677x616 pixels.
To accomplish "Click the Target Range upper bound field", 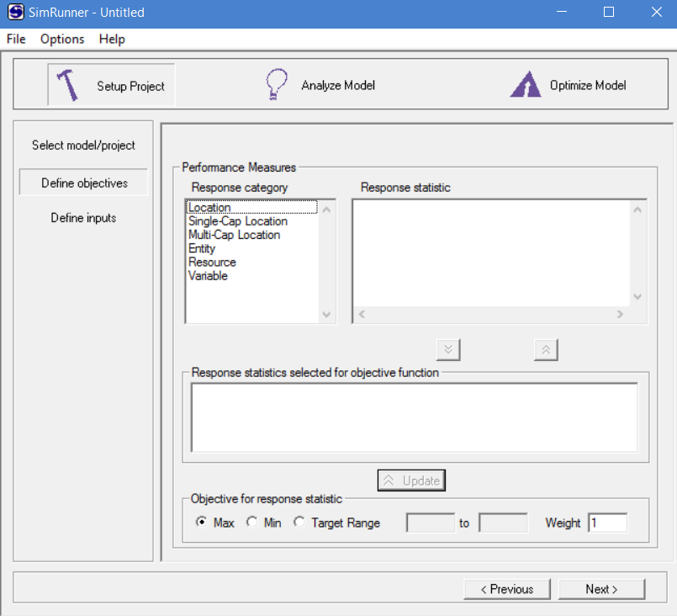I will point(503,523).
